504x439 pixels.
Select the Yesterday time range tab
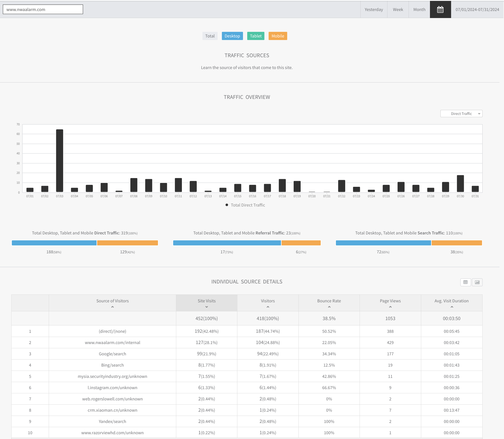374,10
